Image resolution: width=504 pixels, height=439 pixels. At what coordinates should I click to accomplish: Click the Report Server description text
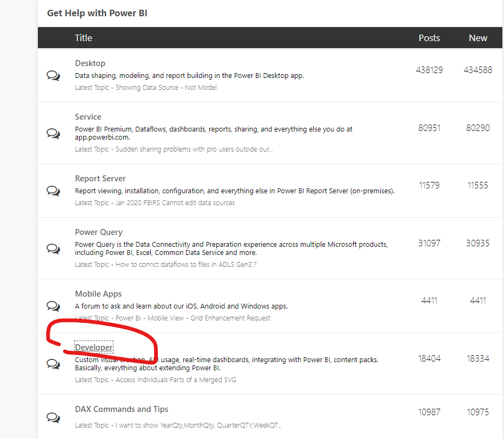[235, 191]
